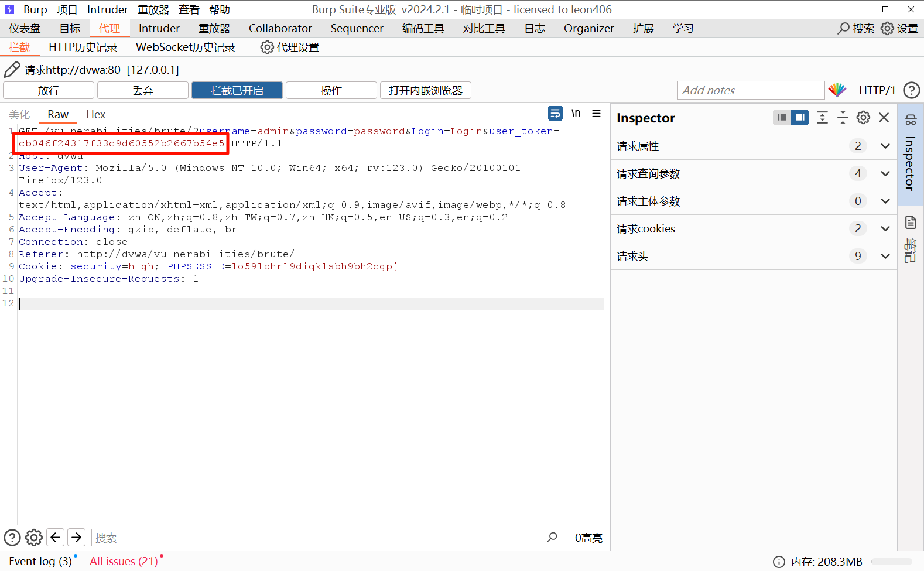Expand the 请求主体参数 section
This screenshot has height=571, width=924.
[x=754, y=201]
